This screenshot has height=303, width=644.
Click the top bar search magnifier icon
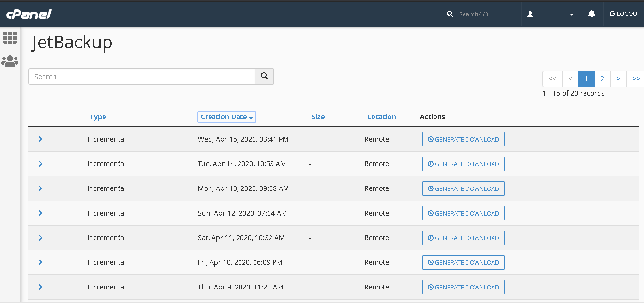point(450,14)
